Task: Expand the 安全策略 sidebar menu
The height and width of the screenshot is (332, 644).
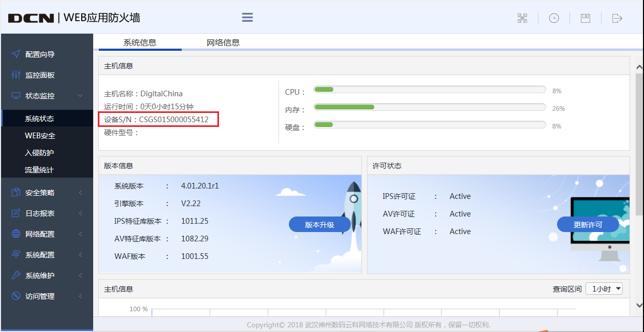Action: (47, 193)
